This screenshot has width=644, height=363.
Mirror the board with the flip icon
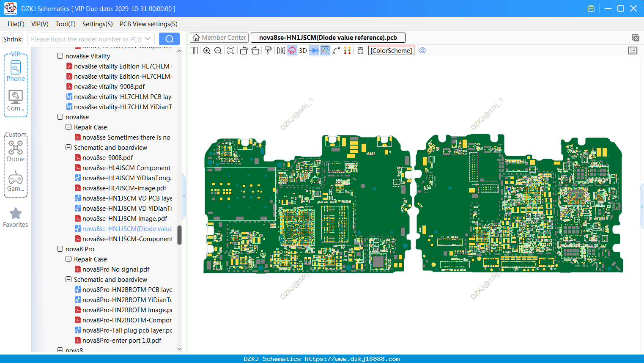pyautogui.click(x=281, y=50)
